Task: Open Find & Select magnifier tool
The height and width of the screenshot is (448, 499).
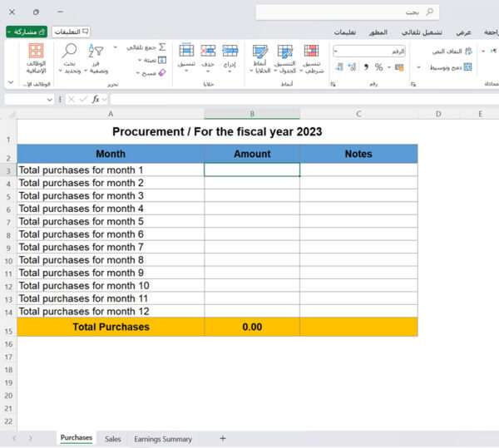Action: pos(70,52)
